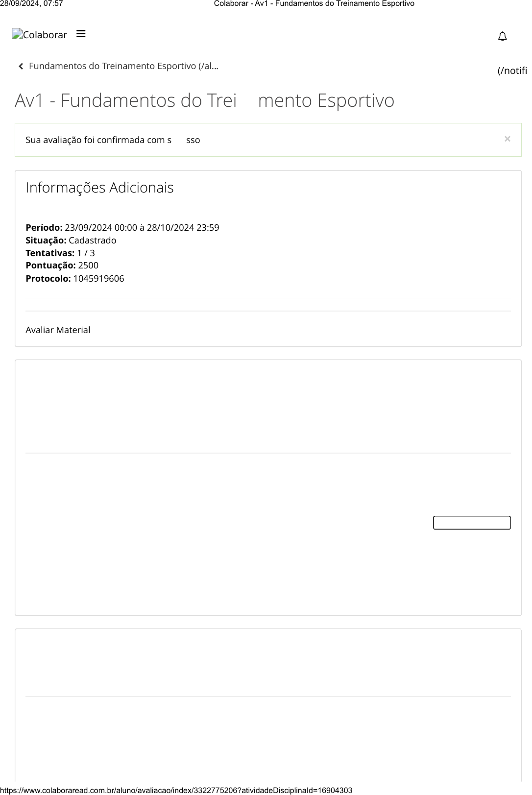Click the colaboraread.com.br URL in the footer
Screen dimensions: 532x795
(x=176, y=790)
